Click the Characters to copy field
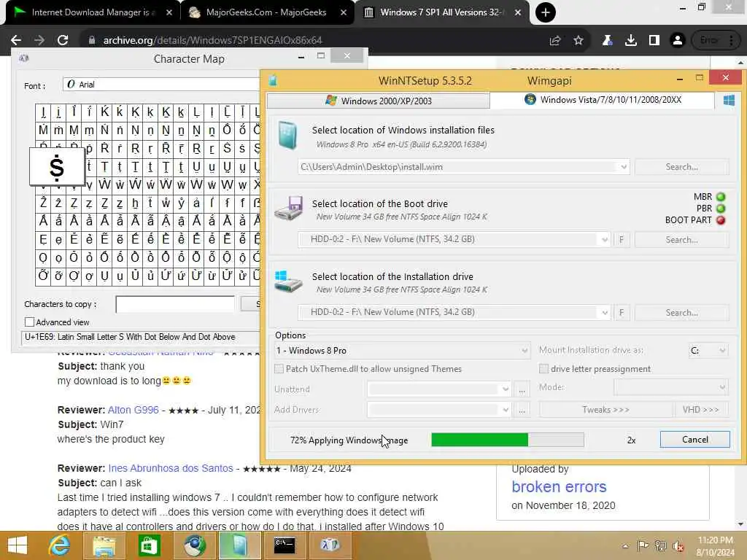The height and width of the screenshot is (560, 747). 175,304
